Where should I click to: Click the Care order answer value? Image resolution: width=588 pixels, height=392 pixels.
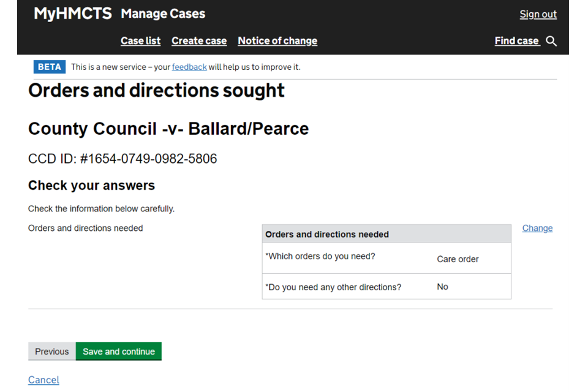[x=458, y=259]
